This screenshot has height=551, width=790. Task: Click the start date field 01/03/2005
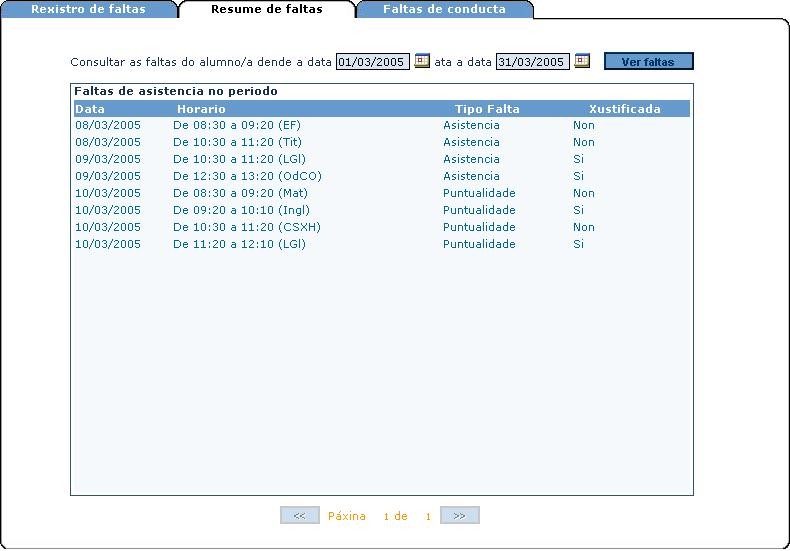coord(372,62)
